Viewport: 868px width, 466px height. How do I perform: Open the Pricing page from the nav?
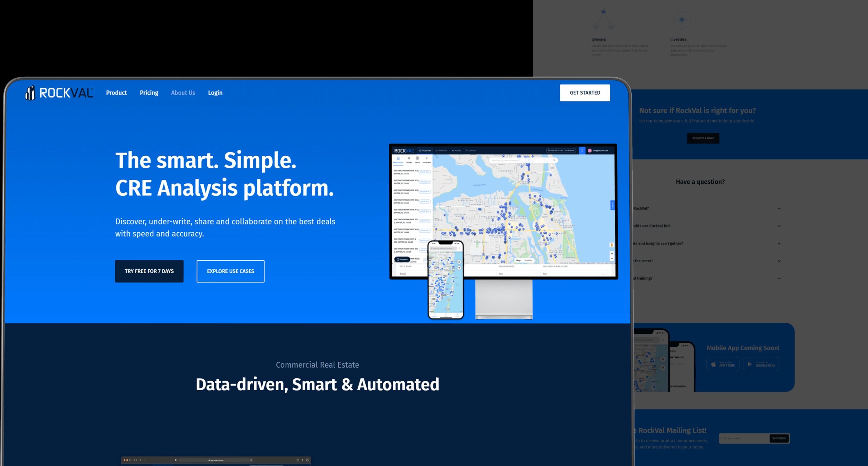tap(149, 93)
